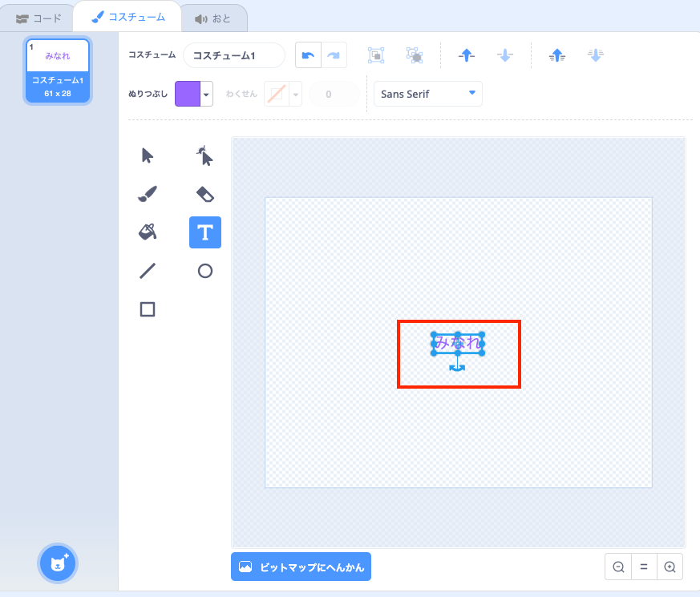Open the Sans Serif font dropdown
The height and width of the screenshot is (597, 700).
click(427, 94)
